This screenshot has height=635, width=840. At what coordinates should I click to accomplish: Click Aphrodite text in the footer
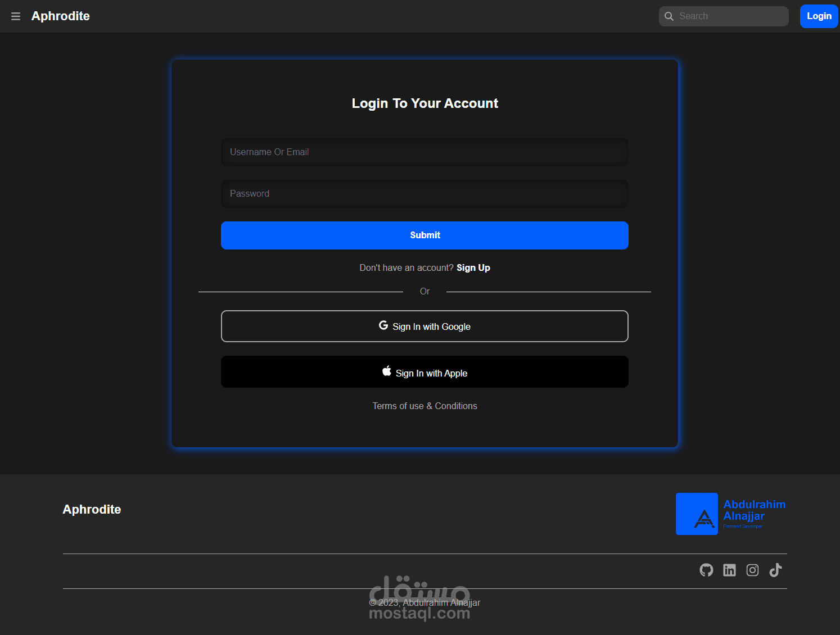(92, 510)
